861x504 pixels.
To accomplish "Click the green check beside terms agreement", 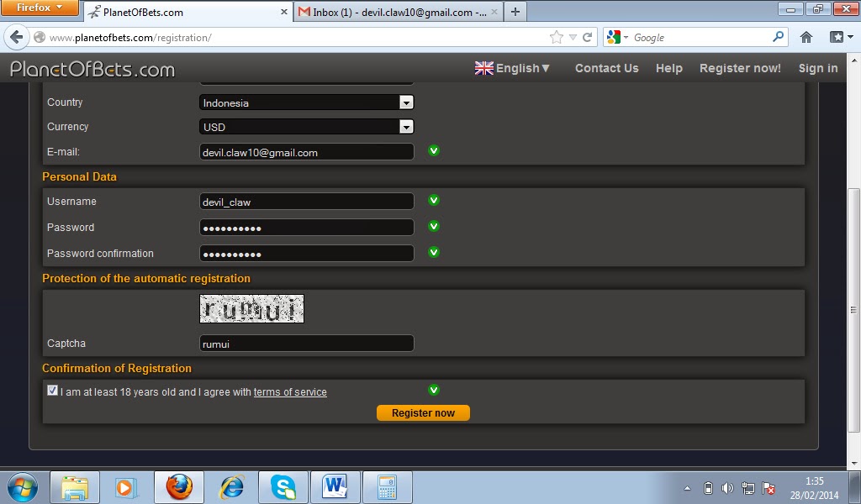I will coord(434,390).
